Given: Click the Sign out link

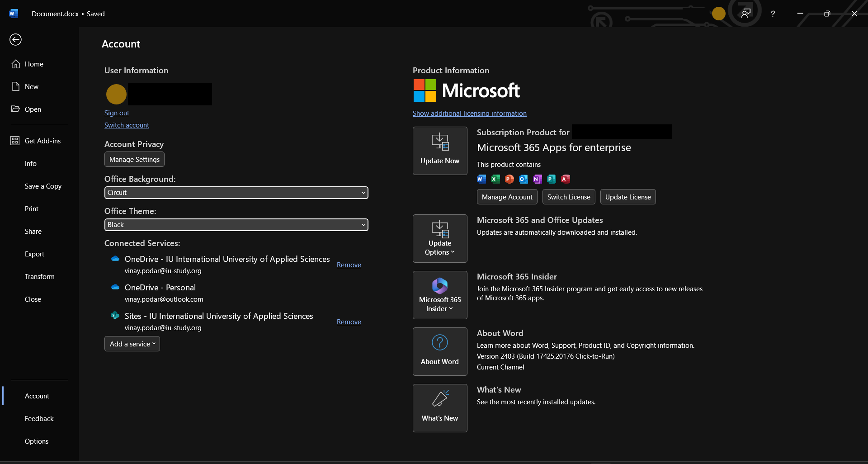Looking at the screenshot, I should [x=116, y=113].
